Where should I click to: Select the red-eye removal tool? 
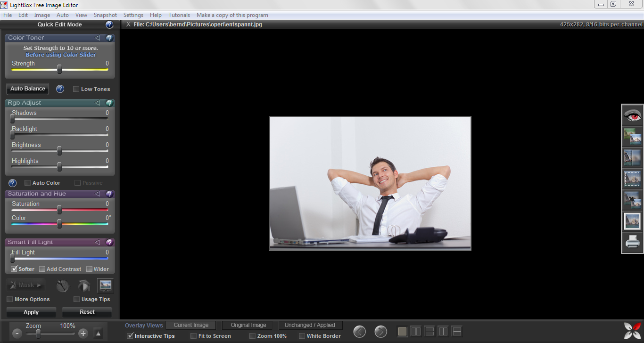coord(632,115)
